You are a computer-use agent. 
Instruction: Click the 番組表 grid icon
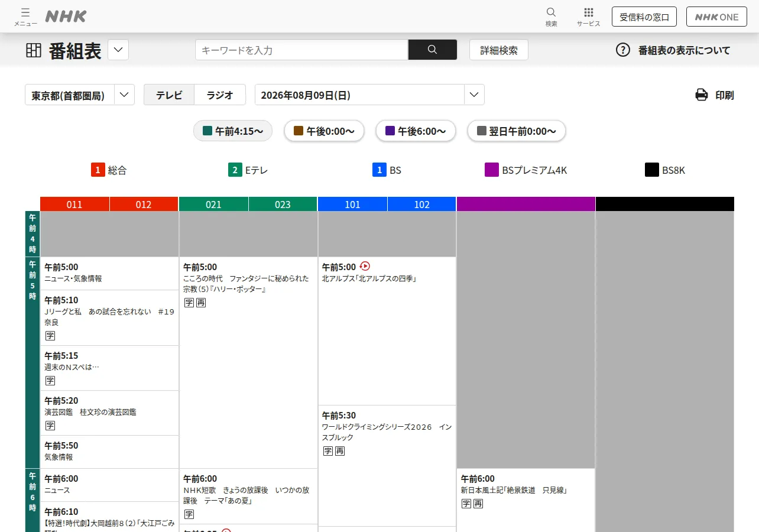34,50
